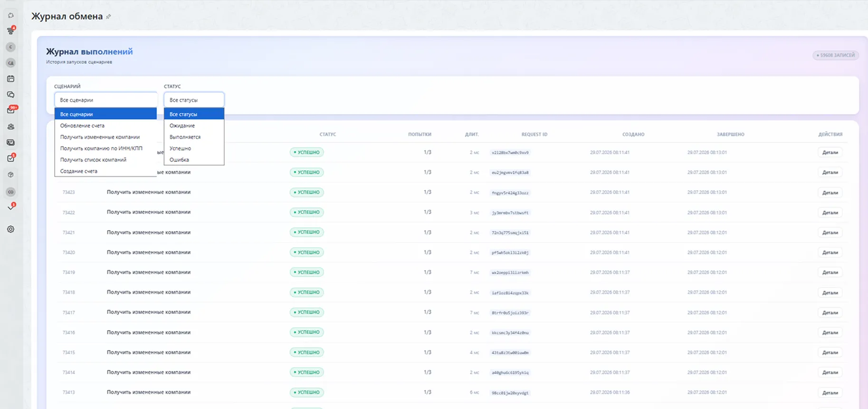The height and width of the screenshot is (409, 868).
Task: Open Детали for request v2128bx7wm0c9xv9
Action: tap(830, 153)
